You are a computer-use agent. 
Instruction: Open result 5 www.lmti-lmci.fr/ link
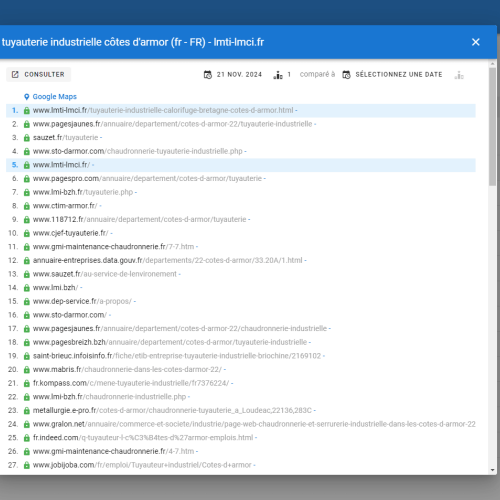[x=61, y=165]
